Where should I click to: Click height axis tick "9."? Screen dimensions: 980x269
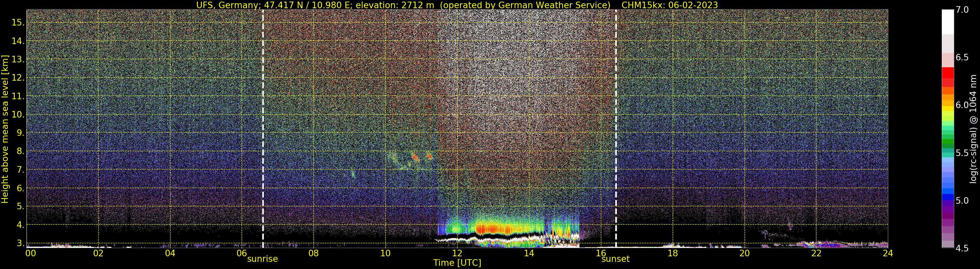click(20, 133)
